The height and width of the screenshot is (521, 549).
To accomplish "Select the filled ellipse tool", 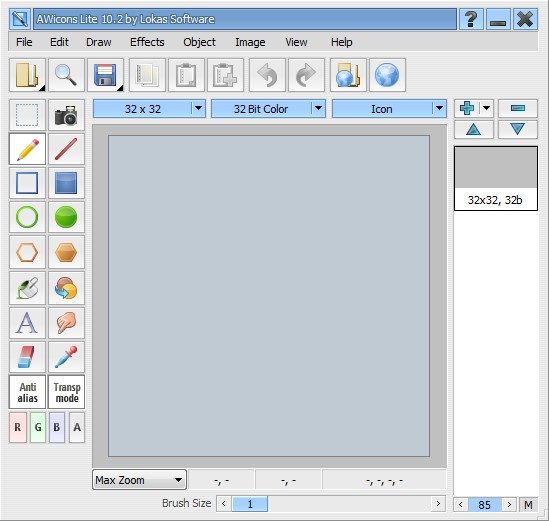I will (66, 217).
